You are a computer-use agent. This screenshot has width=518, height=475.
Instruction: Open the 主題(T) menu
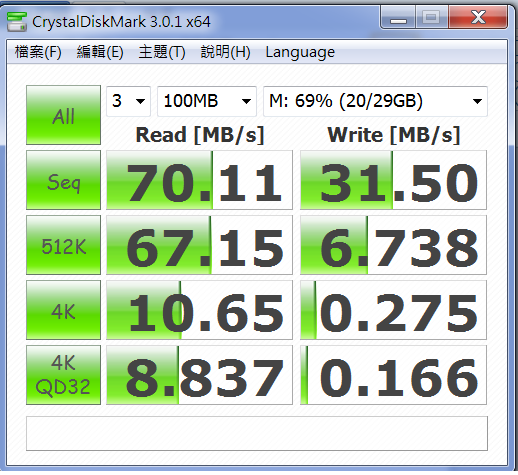tap(162, 52)
